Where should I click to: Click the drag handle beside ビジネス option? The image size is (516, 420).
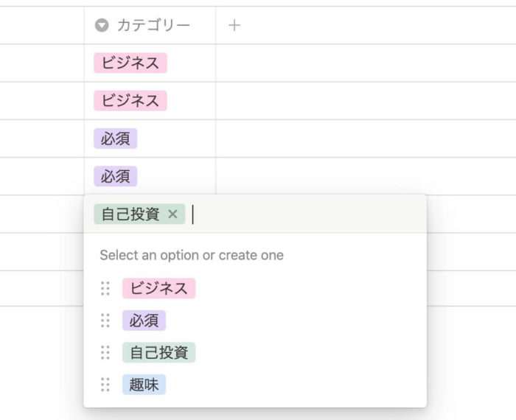pos(105,288)
